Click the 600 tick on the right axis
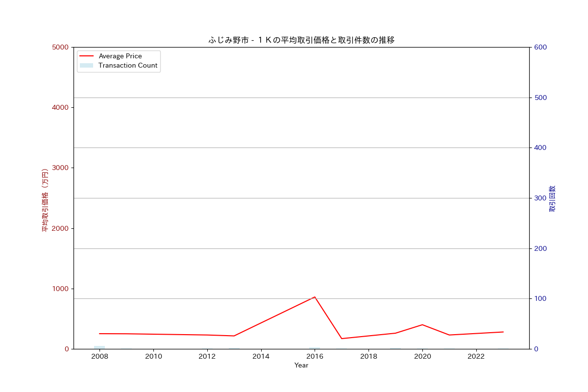 pyautogui.click(x=540, y=47)
